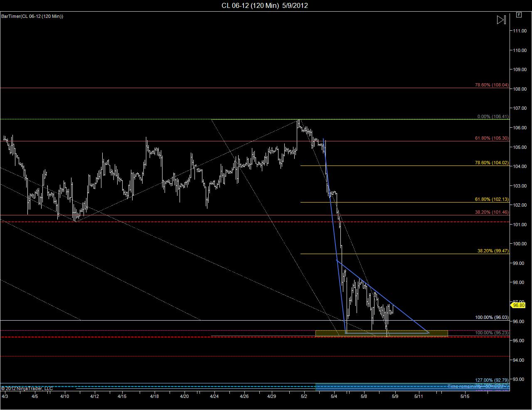Viewport: 532px width, 410px height.
Task: Click the 5/9 date on time axis
Action: (395, 396)
